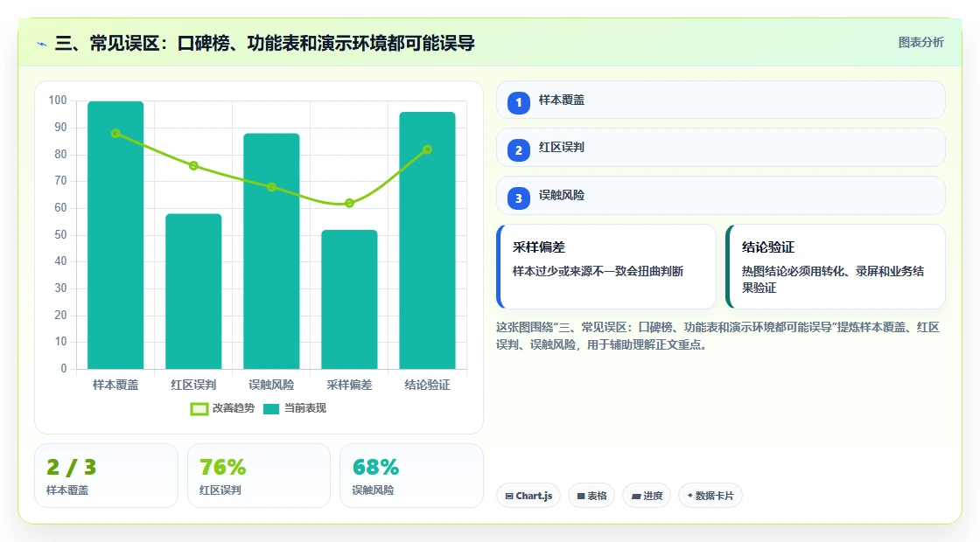Screen dimensions: 980x542
Task: Click the 采样偏差 x-axis label
Action: pos(349,385)
